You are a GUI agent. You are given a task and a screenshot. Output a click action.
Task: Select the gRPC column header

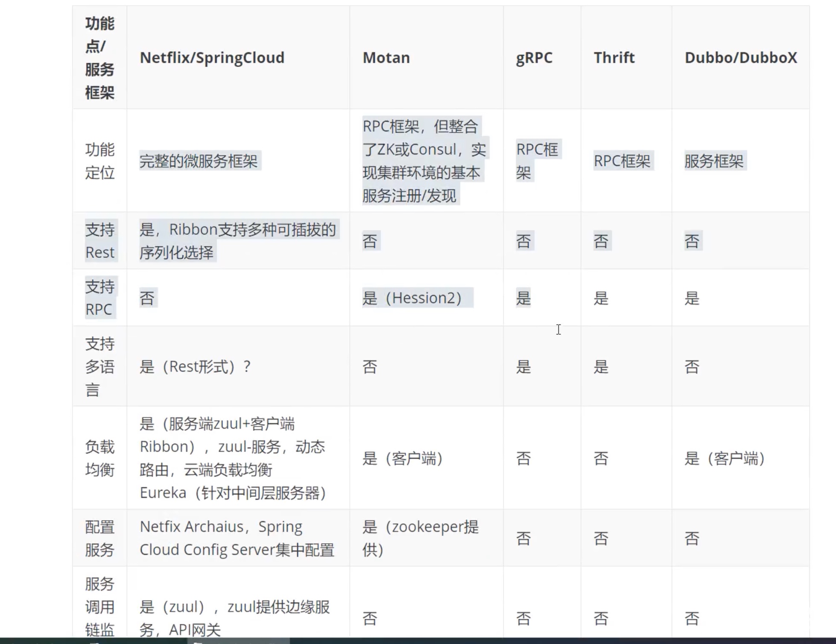534,58
